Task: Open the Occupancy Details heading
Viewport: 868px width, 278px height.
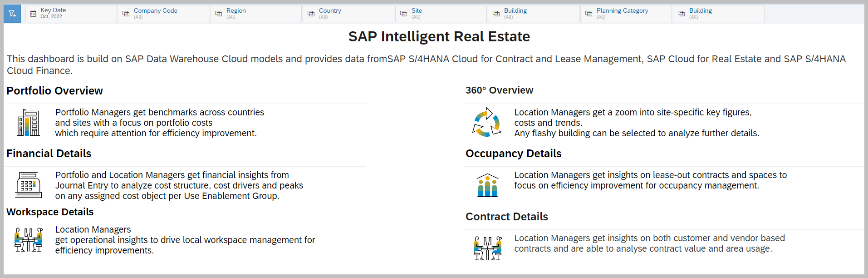Action: point(514,154)
